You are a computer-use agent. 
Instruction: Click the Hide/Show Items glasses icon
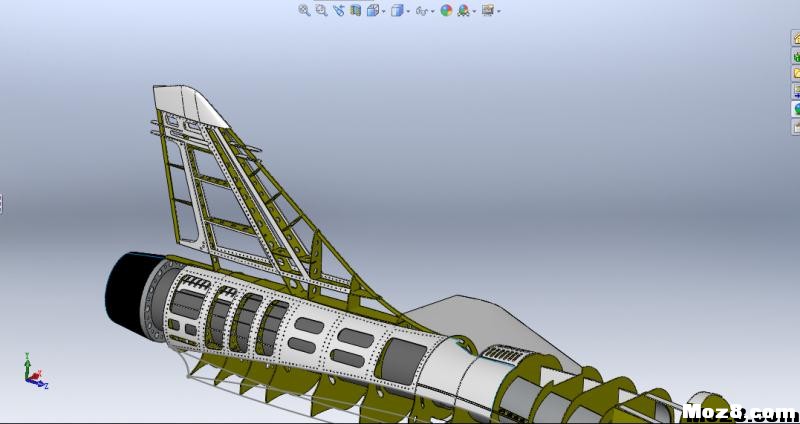(421, 10)
